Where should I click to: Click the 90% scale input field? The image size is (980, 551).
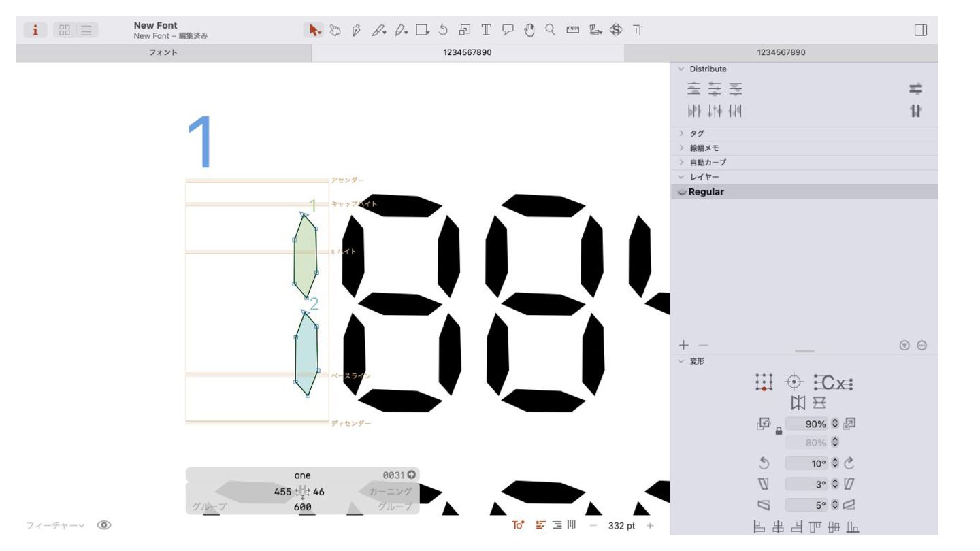[807, 424]
